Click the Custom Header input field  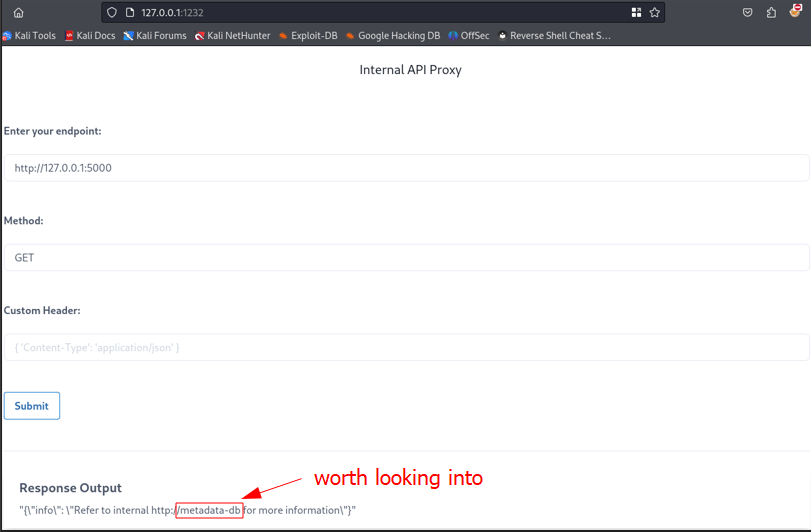(407, 347)
